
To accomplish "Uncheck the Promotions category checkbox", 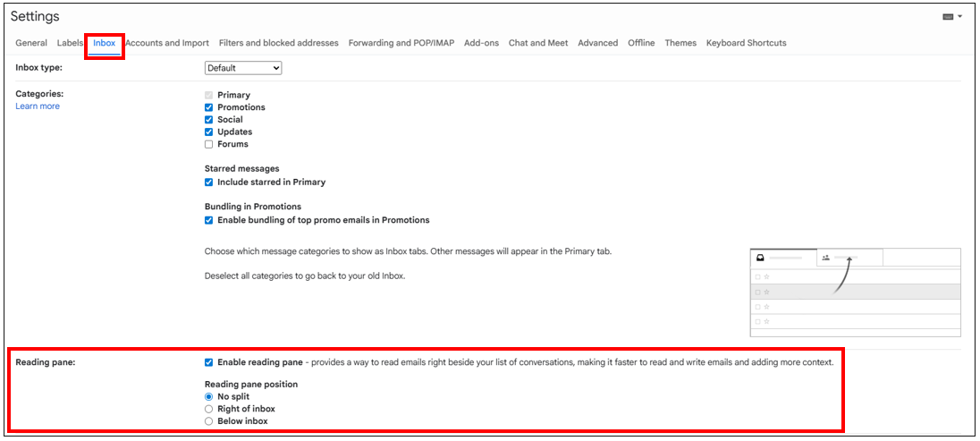I will click(209, 107).
